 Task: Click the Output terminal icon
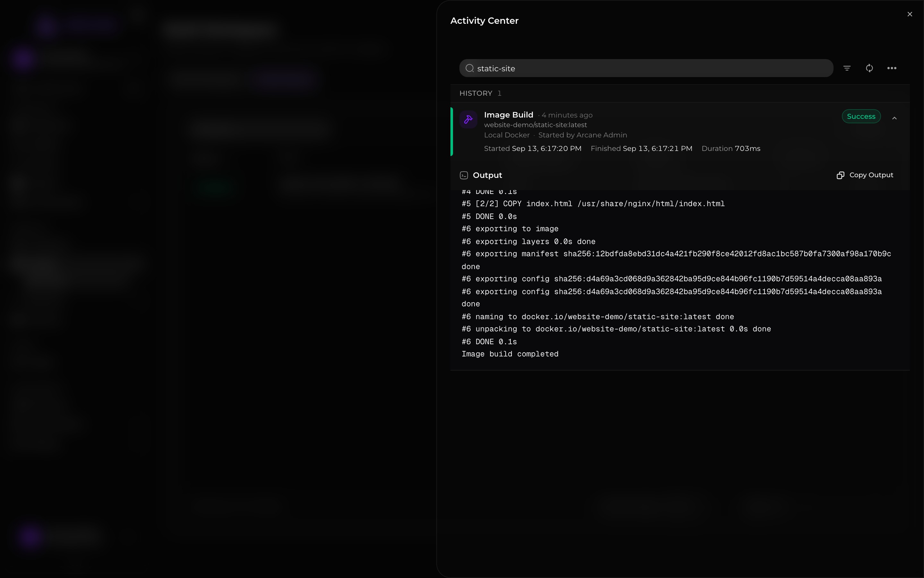464,175
